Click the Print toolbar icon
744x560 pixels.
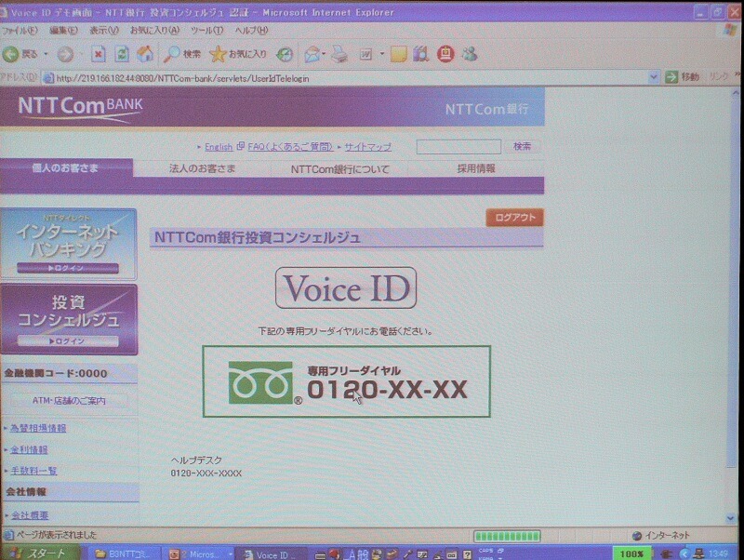click(339, 54)
